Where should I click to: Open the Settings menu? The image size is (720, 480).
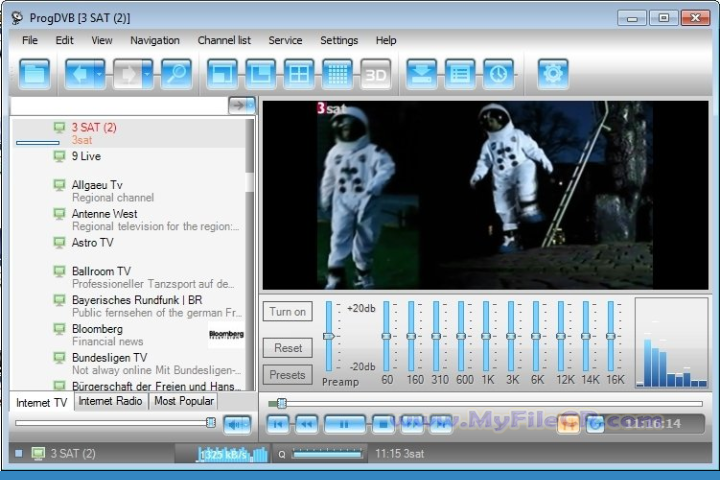point(339,40)
